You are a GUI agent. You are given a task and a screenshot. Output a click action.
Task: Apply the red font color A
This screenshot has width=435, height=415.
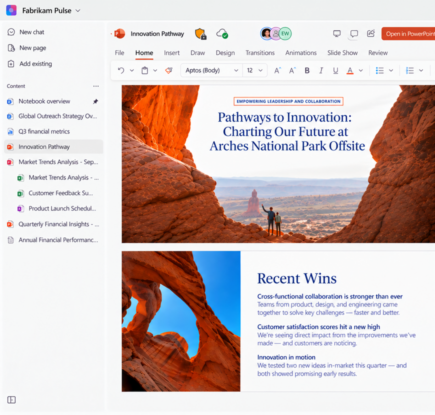[x=350, y=71]
